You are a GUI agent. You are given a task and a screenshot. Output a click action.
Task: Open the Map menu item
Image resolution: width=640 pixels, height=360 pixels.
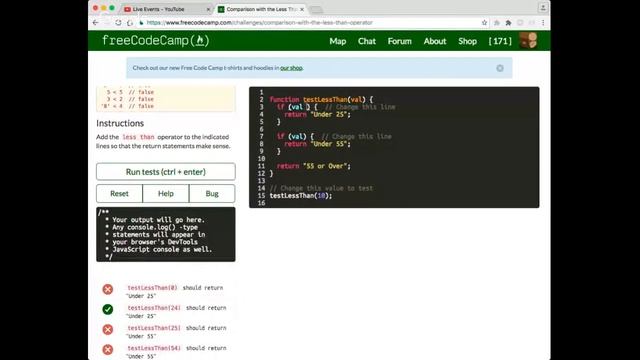338,41
